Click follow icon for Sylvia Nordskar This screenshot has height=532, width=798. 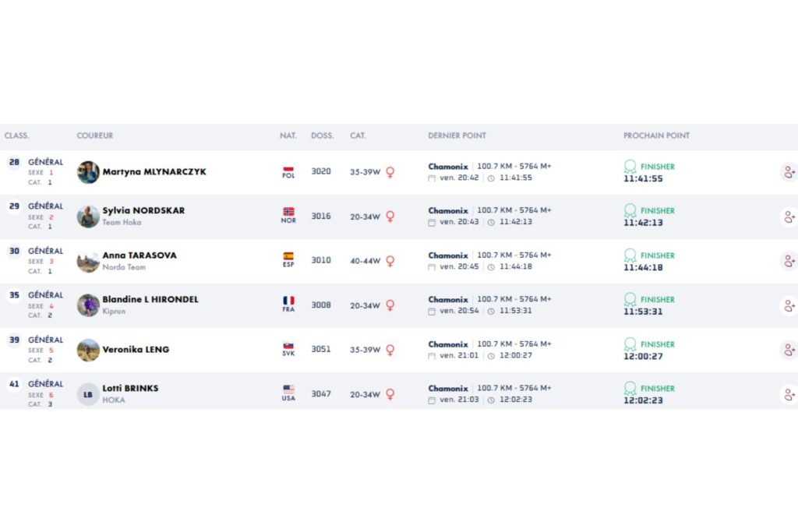[789, 217]
